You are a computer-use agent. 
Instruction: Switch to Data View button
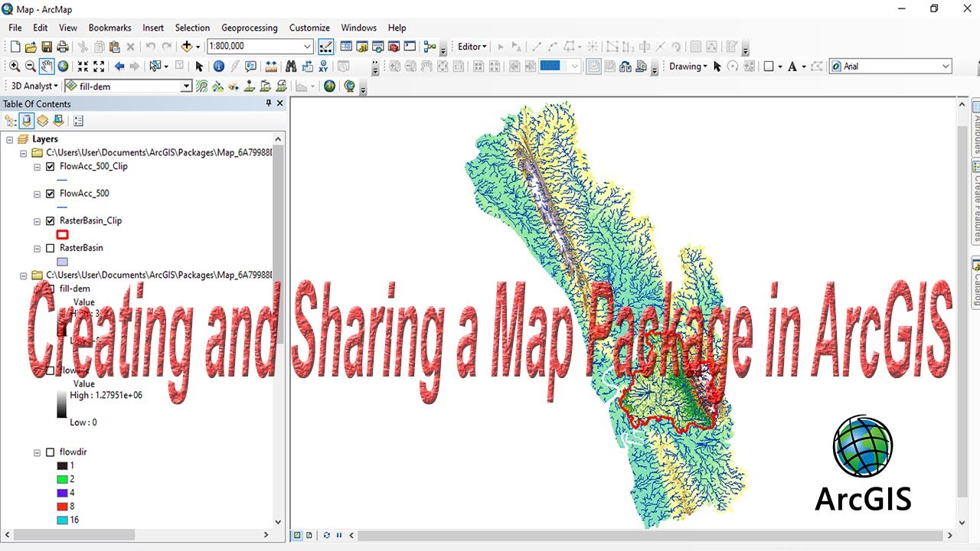click(297, 536)
